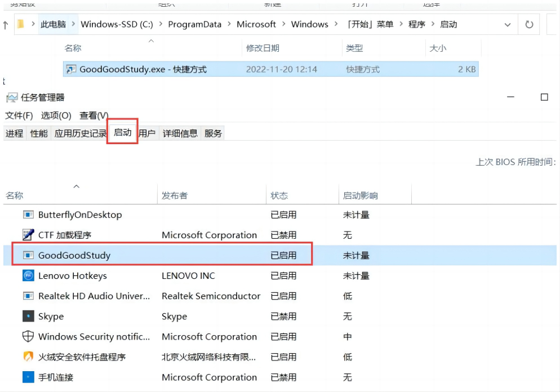Switch to the 应用历史记录 tab

[x=80, y=133]
